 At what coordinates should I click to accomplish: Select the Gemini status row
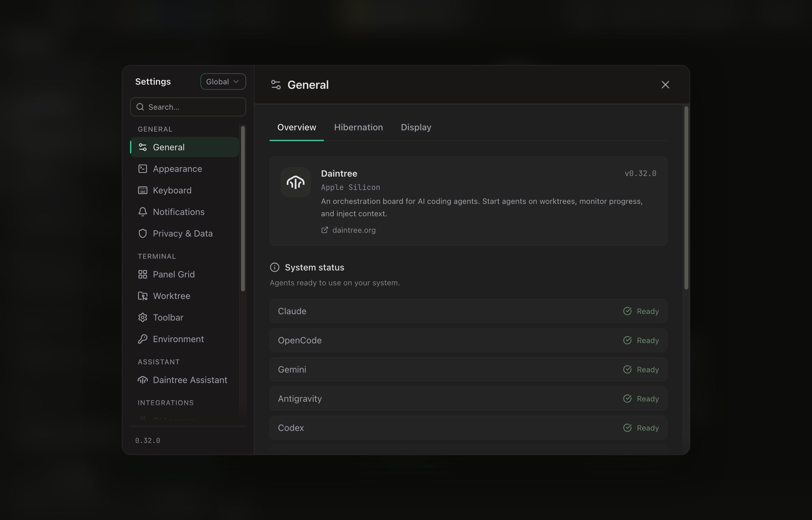[468, 370]
